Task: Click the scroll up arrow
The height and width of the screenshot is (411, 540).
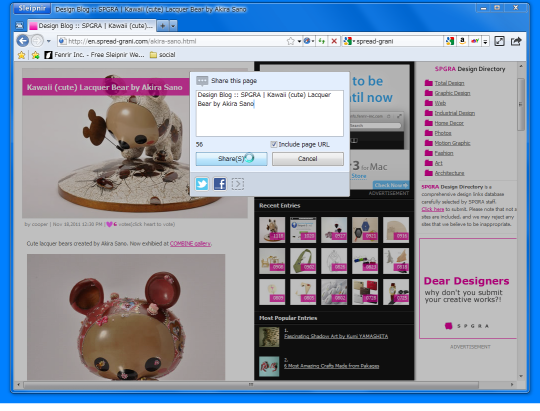Action: (520, 66)
